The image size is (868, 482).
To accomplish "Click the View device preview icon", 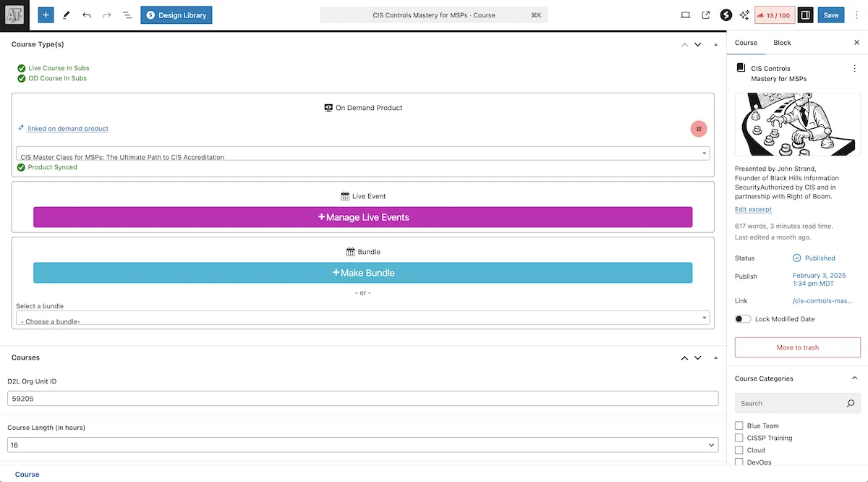I will coord(686,15).
